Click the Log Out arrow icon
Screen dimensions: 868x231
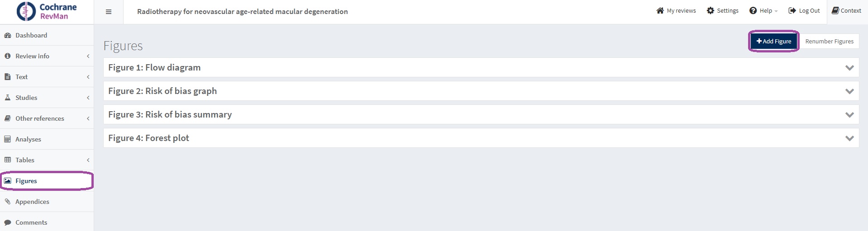point(792,10)
